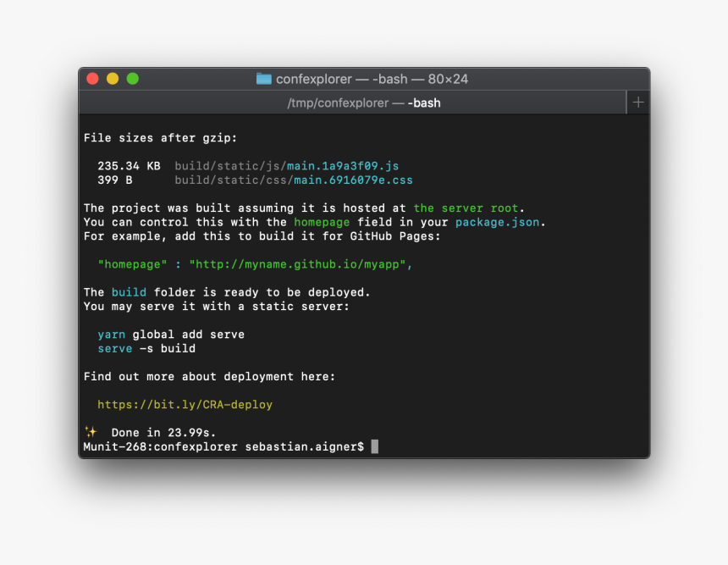Click the package.json text
This screenshot has height=565, width=728.
pos(497,222)
